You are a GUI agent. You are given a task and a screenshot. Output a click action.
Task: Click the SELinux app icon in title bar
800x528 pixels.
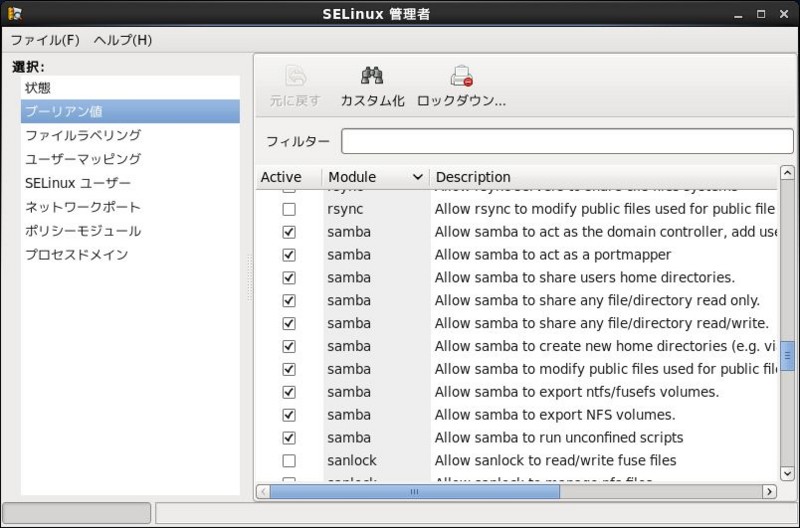(15, 14)
